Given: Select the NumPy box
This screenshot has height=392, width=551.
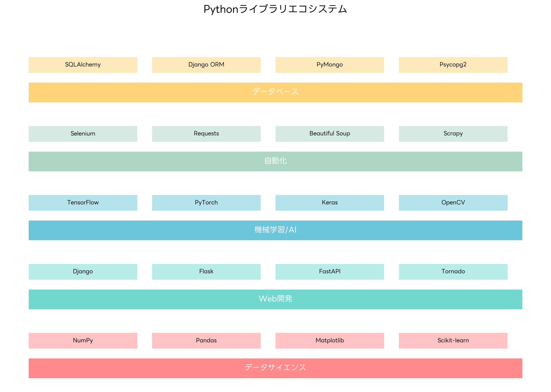Looking at the screenshot, I should pos(83,341).
